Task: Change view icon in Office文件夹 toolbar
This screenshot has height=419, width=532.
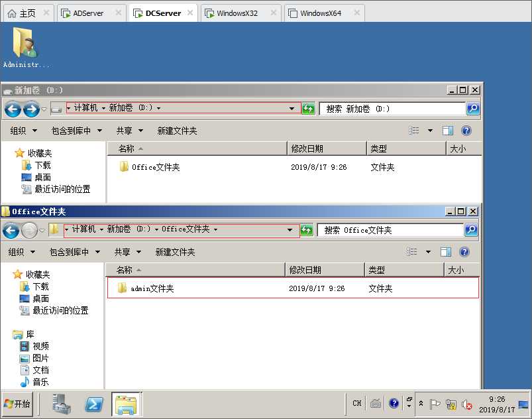Action: [x=411, y=252]
